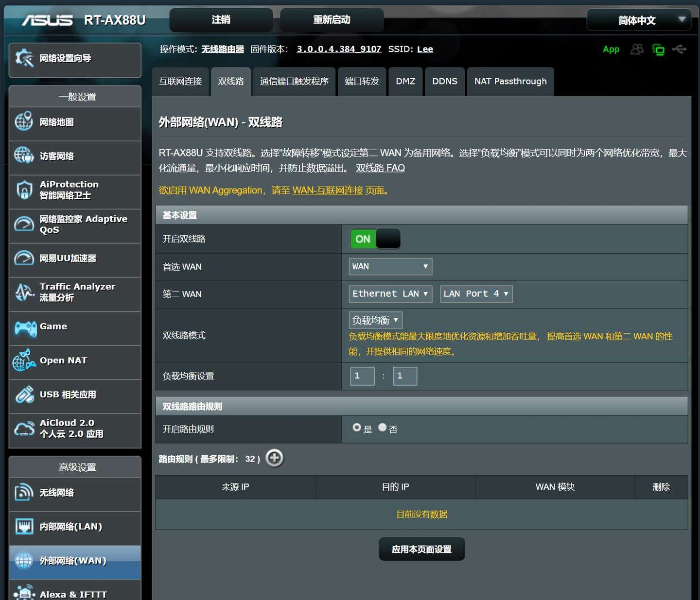Open the LAN Port 4 dropdown
700x600 pixels.
[x=476, y=293]
